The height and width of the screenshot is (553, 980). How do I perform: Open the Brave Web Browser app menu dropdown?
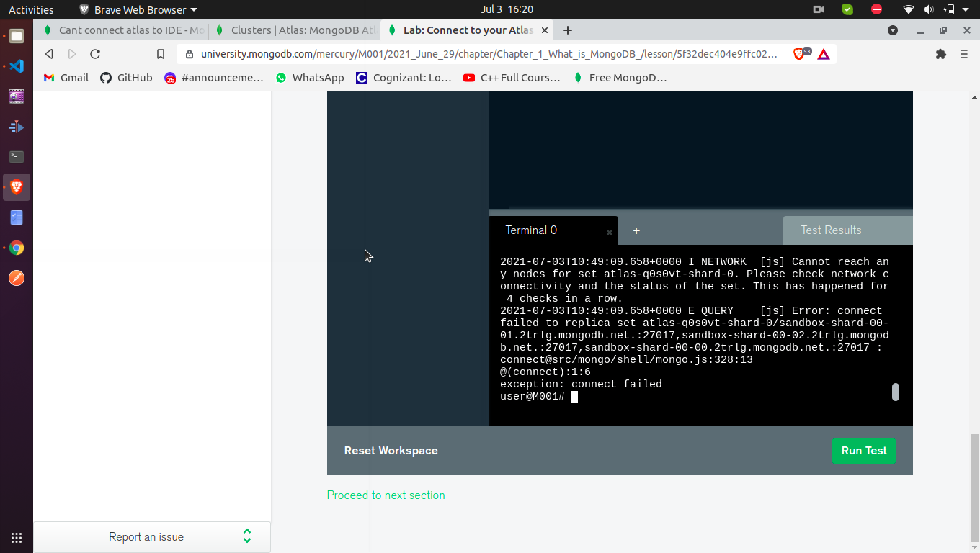pyautogui.click(x=137, y=10)
